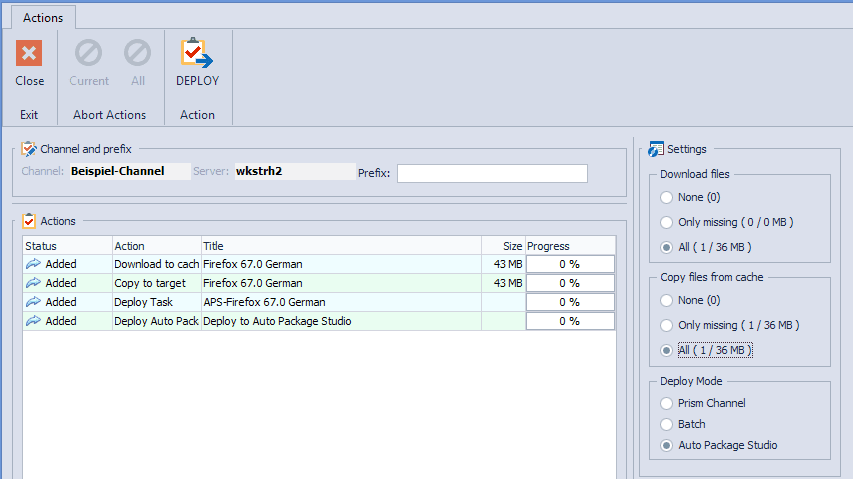Screen dimensions: 853x479
Task: Select Only missing under Download files
Action: tap(667, 222)
